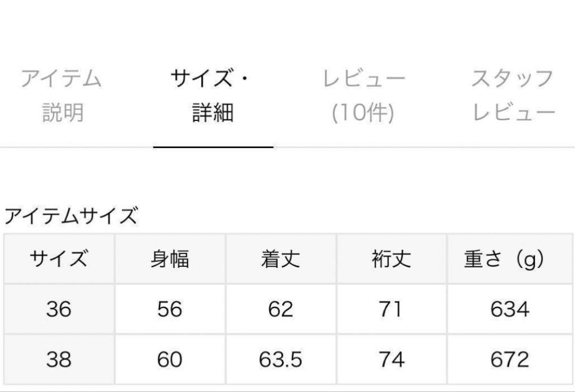This screenshot has height=392, width=575.
Task: Click the weight value 672
Action: (x=510, y=359)
